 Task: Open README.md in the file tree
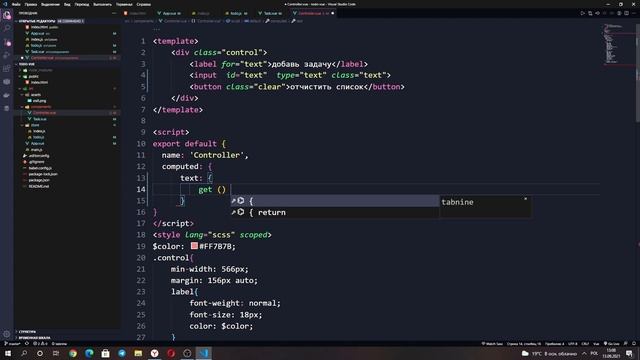(38, 186)
